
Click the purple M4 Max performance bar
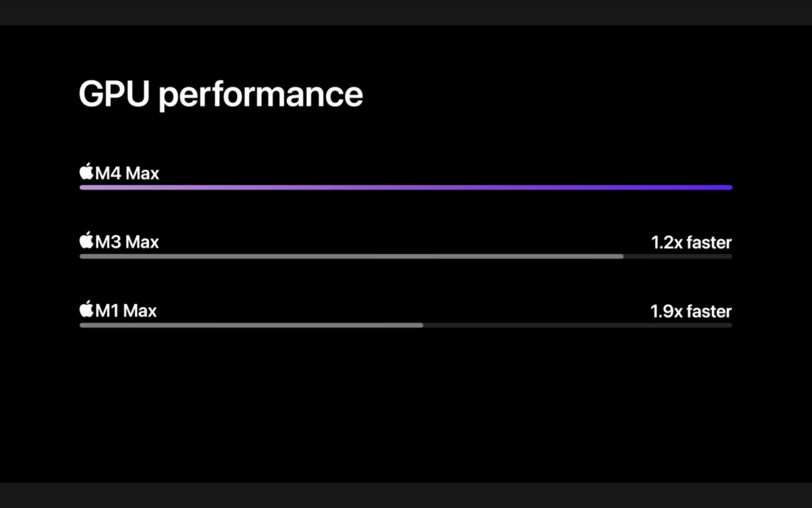coord(405,187)
